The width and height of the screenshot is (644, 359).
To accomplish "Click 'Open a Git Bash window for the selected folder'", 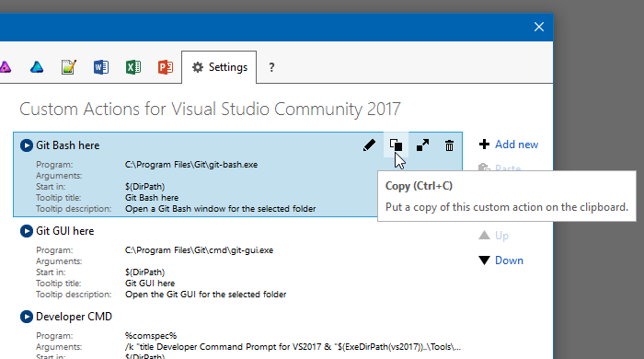I will 221,209.
